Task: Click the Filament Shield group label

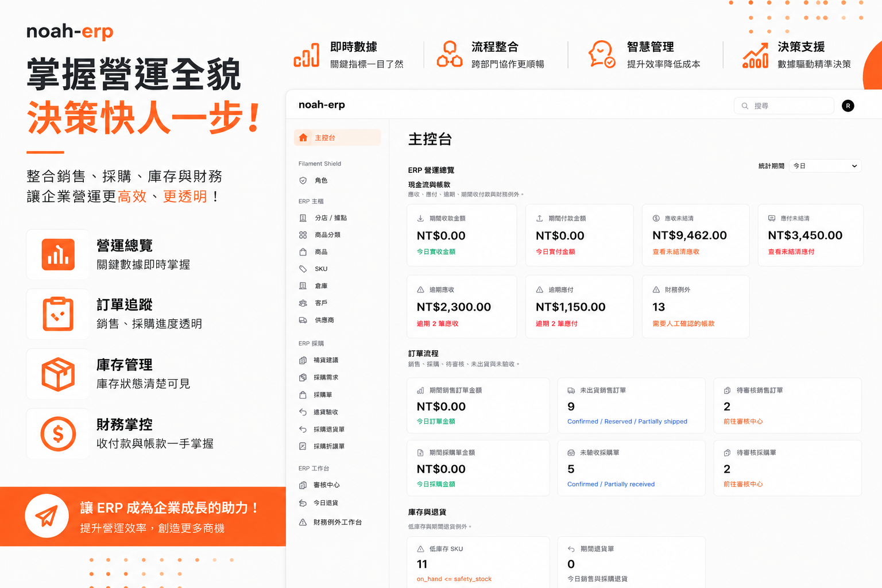Action: (x=319, y=164)
